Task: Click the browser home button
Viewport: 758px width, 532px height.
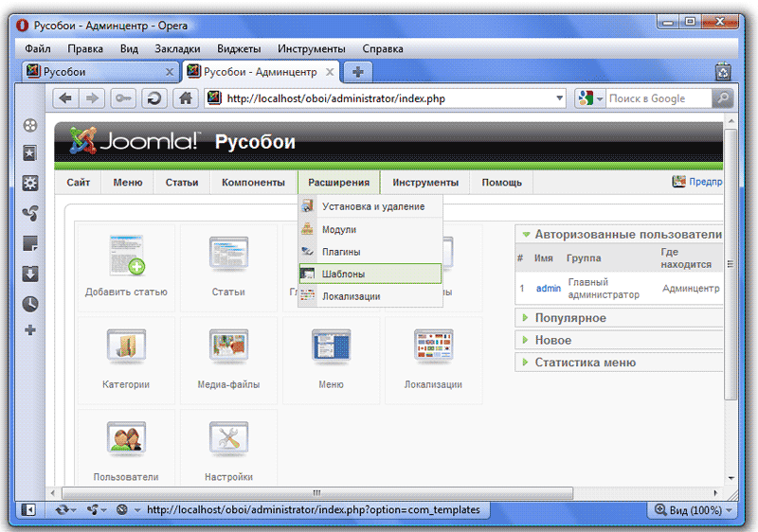Action: 186,98
